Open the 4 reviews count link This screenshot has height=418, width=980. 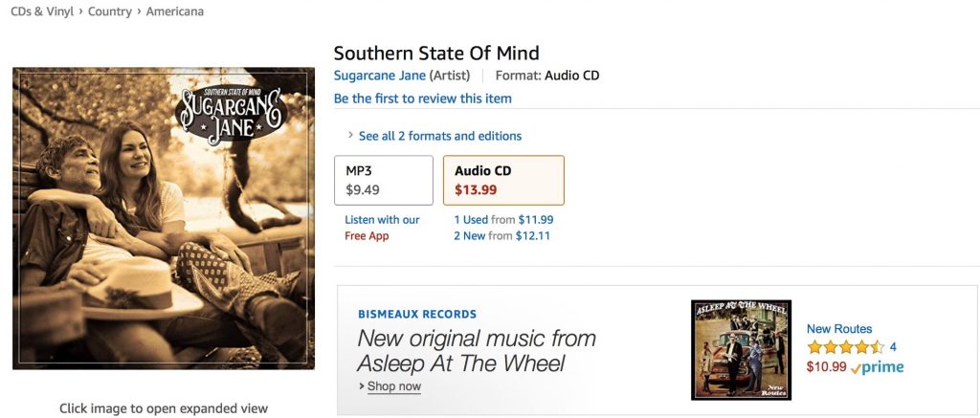893,347
